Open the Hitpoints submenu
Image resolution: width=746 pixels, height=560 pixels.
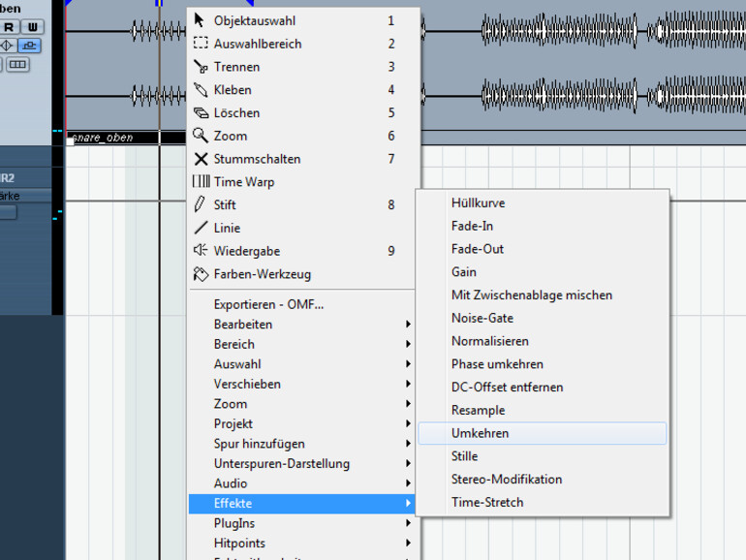pos(302,544)
